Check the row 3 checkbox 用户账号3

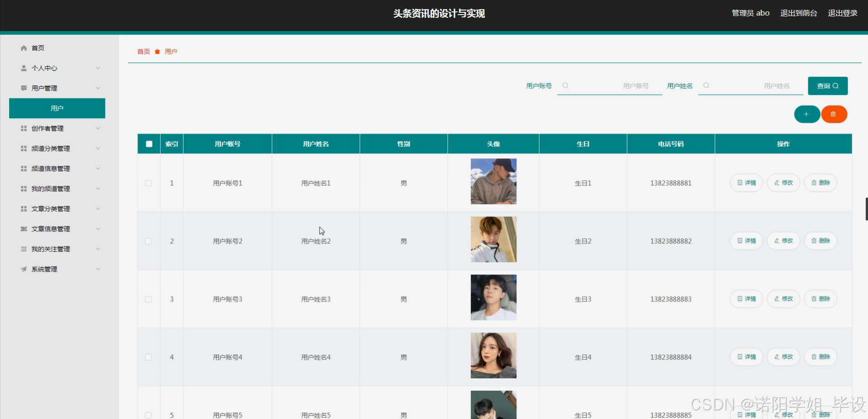148,299
